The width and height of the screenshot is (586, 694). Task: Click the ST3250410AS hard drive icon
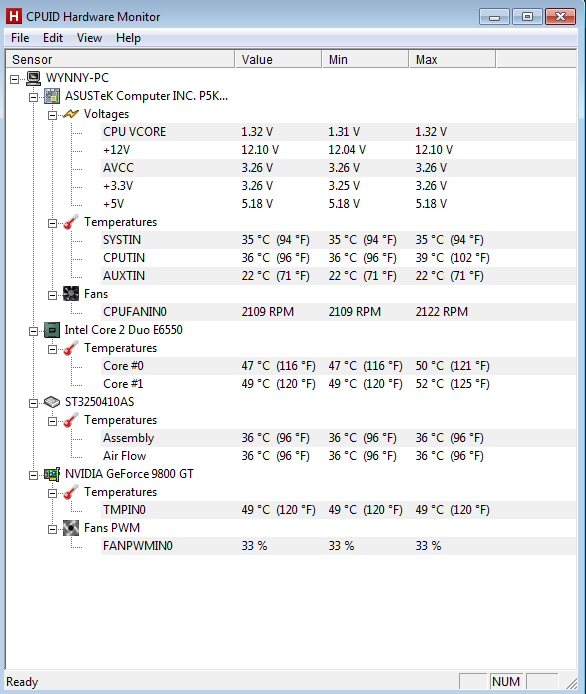click(52, 402)
